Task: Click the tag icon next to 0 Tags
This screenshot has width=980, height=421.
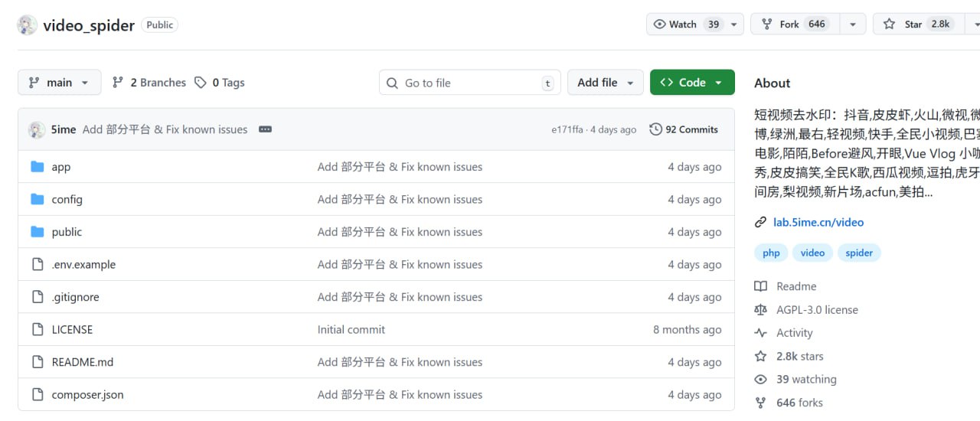Action: [201, 83]
